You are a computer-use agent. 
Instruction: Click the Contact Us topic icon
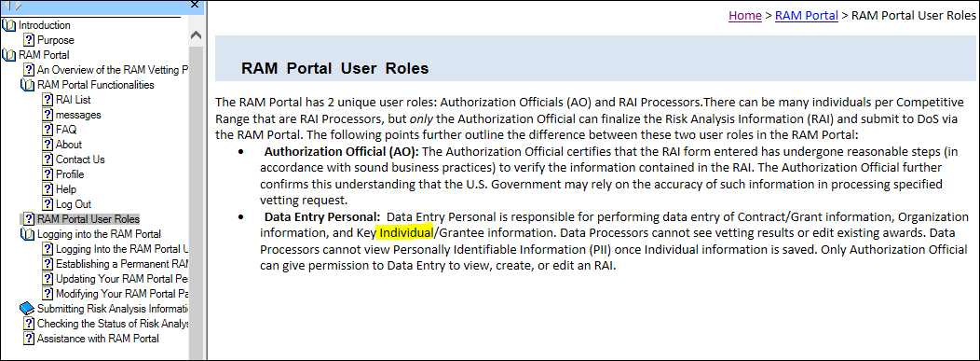click(x=48, y=160)
